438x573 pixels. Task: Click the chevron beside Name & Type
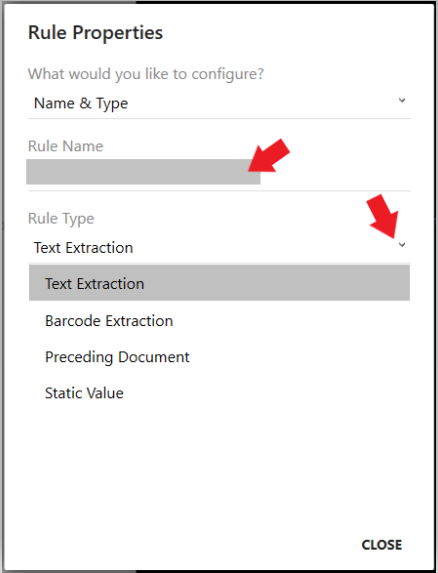coord(402,100)
